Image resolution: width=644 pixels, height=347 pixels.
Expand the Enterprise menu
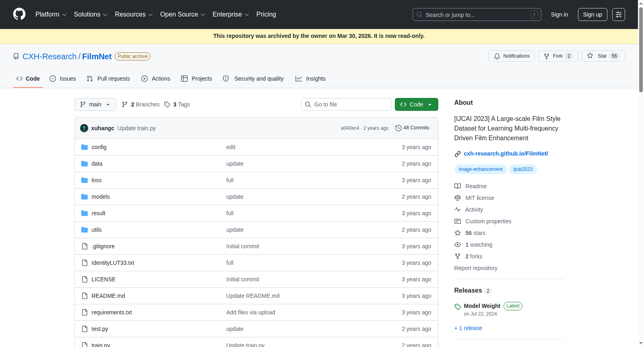(x=231, y=15)
